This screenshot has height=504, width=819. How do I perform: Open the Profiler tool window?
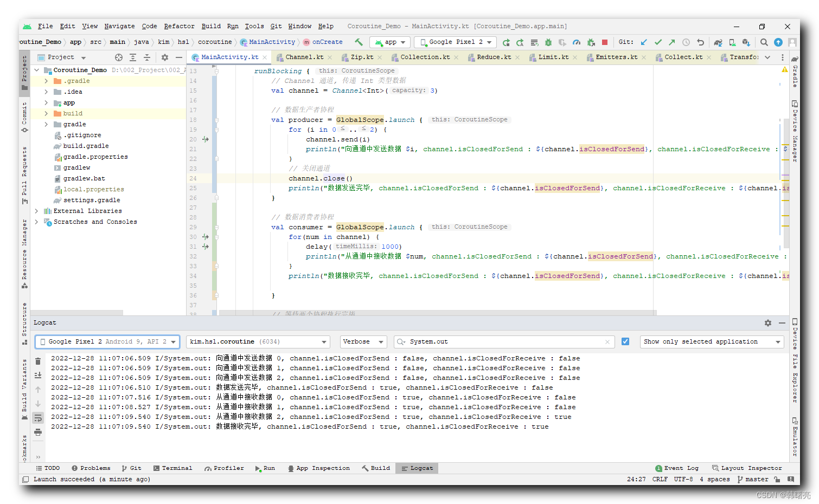224,468
